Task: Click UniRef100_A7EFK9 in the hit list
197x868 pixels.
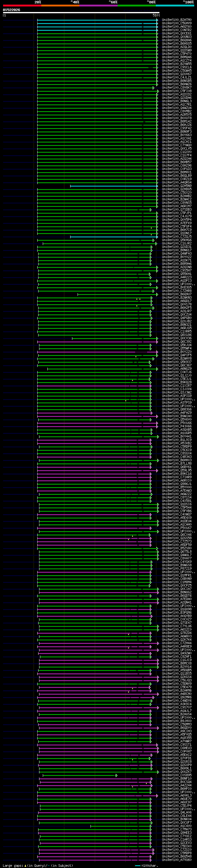Action: tap(177, 223)
